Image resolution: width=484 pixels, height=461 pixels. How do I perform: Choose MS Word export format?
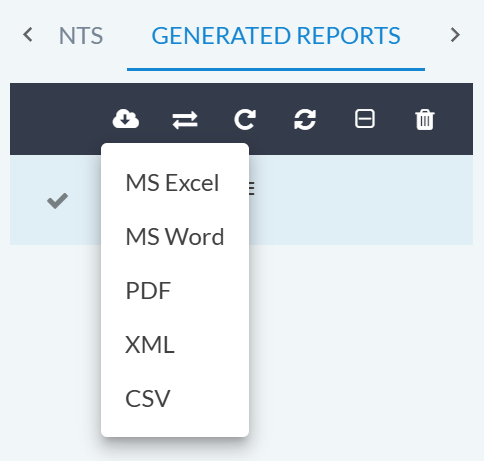(x=175, y=237)
